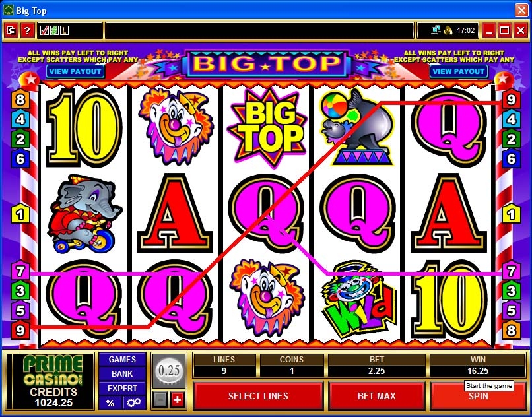This screenshot has height=417, width=532.
Task: Open the GAMES menu
Action: (122, 360)
